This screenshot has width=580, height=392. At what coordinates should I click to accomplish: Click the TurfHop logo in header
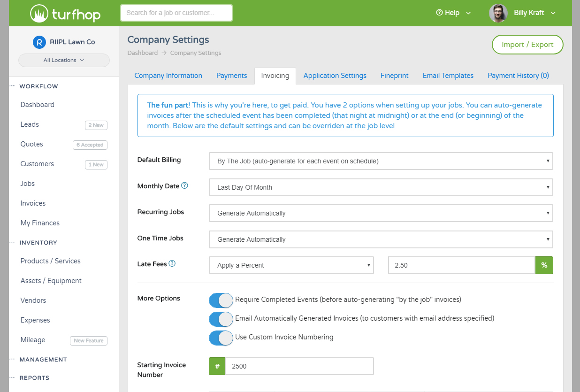coord(64,13)
